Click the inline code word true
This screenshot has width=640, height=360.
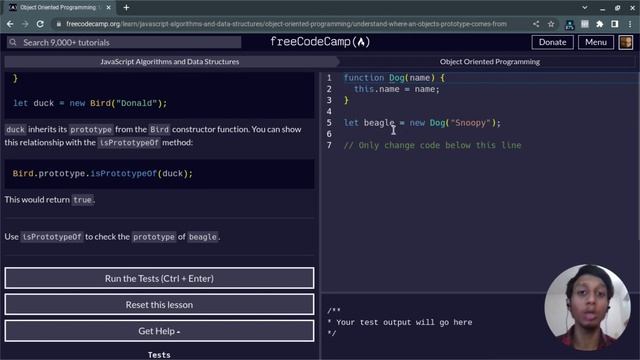click(82, 200)
